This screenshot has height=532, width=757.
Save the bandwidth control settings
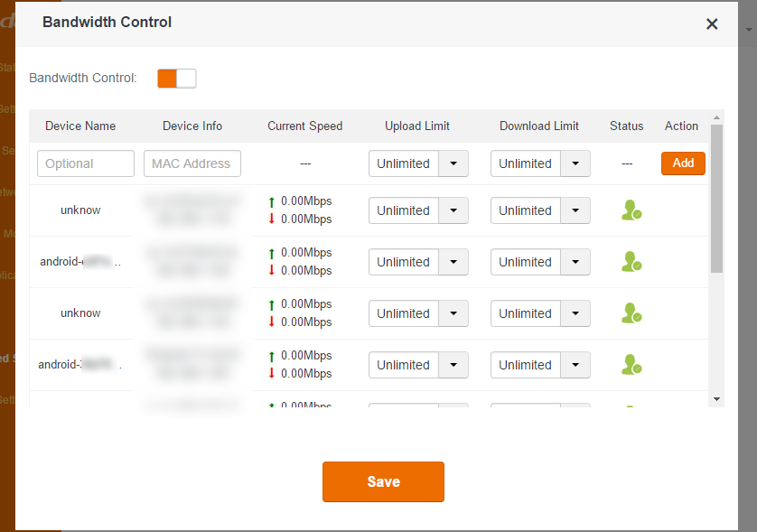pos(383,481)
